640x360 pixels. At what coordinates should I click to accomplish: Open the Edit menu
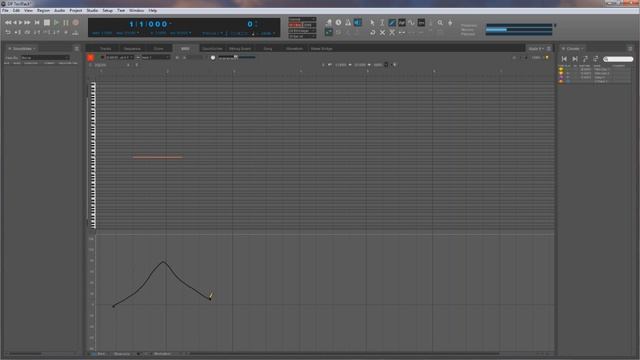(x=16, y=11)
